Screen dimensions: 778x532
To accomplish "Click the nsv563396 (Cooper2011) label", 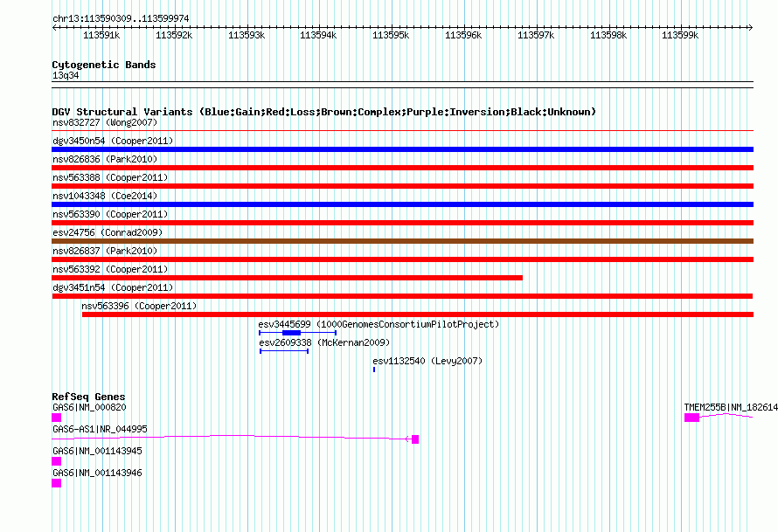I will click(x=139, y=306).
